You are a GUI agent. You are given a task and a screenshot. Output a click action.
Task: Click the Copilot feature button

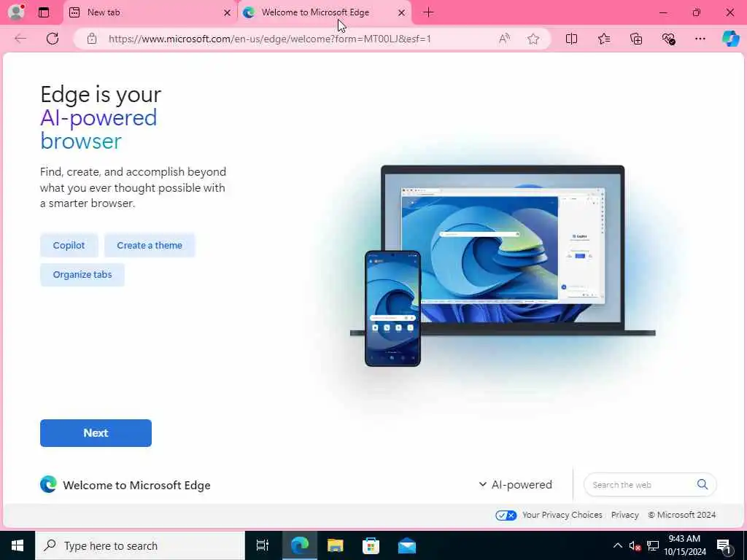69,245
